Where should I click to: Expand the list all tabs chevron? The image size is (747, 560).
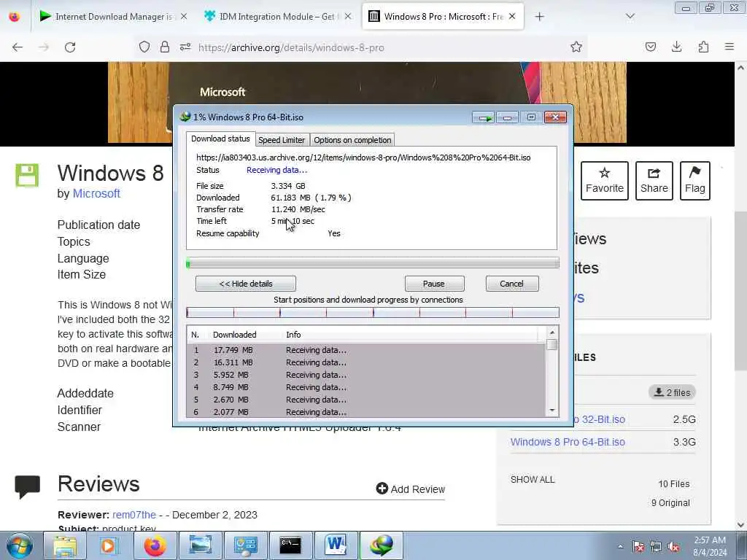[x=630, y=17]
